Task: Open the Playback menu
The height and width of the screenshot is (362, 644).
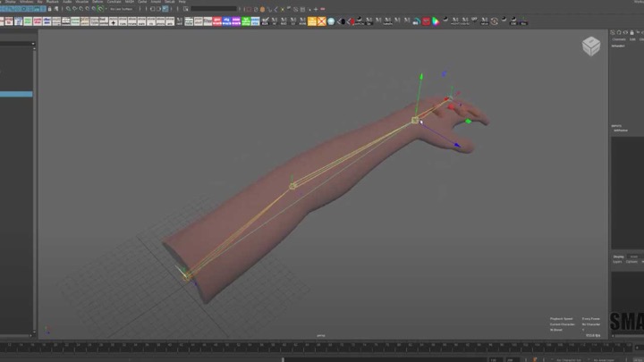Action: click(53, 2)
